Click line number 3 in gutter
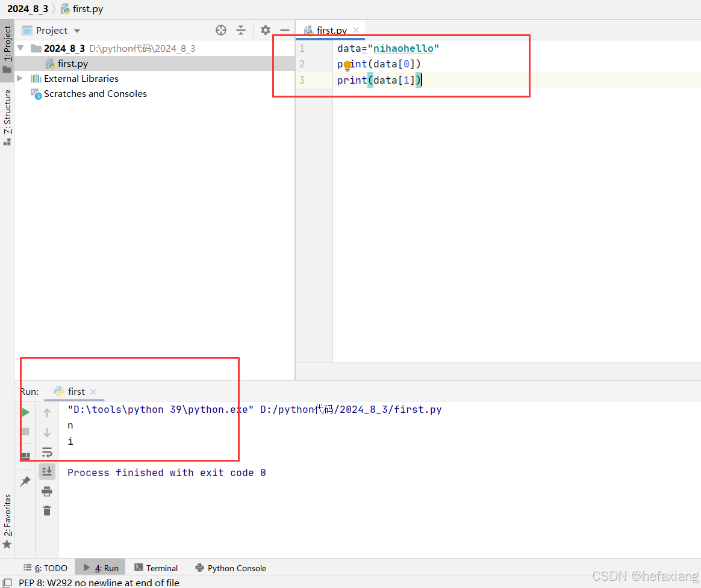The height and width of the screenshot is (588, 701). (302, 81)
